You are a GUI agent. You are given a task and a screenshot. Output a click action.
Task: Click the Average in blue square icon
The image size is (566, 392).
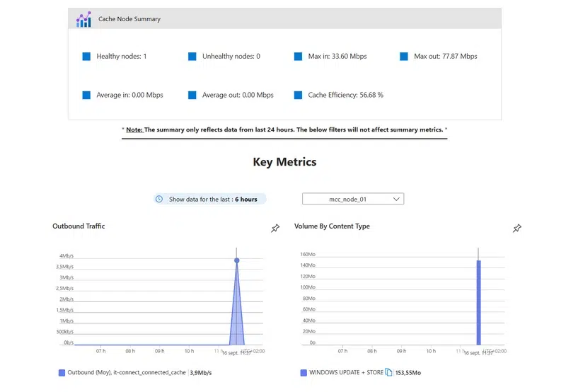pyautogui.click(x=87, y=95)
